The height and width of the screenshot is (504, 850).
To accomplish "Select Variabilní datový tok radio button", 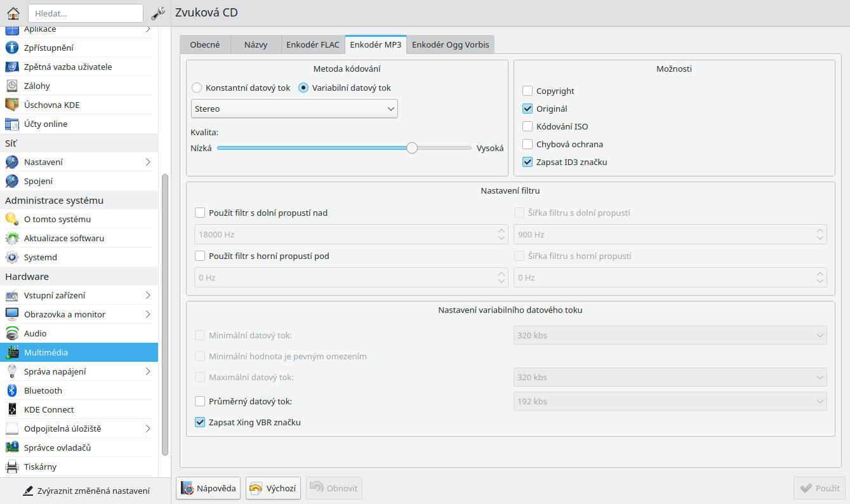I will click(x=303, y=88).
